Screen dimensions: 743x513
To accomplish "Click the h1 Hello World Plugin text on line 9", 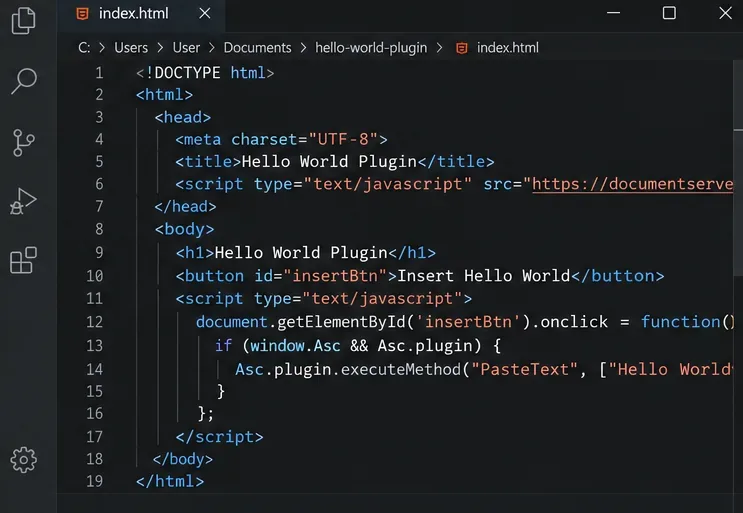I will point(301,252).
